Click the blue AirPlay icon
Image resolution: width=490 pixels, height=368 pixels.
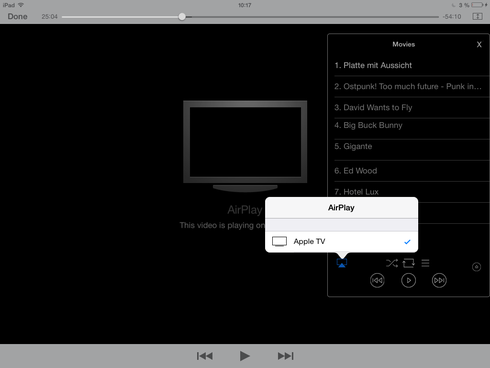coord(342,263)
